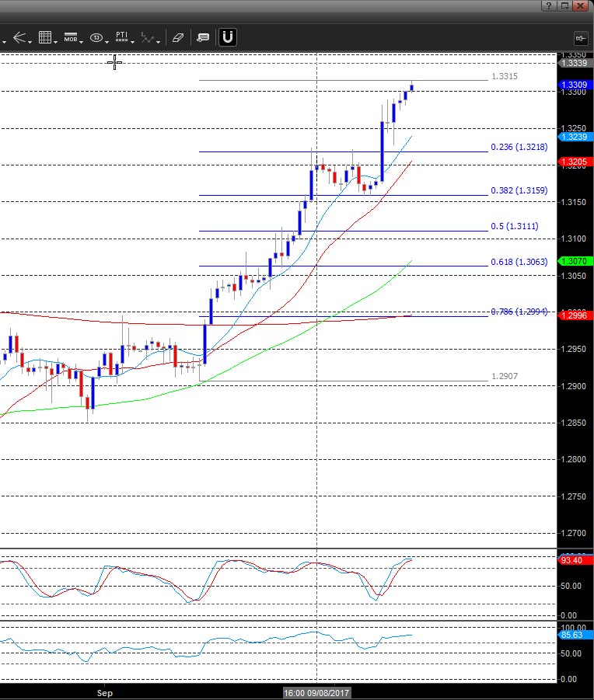Select the eraser tool

[x=178, y=37]
